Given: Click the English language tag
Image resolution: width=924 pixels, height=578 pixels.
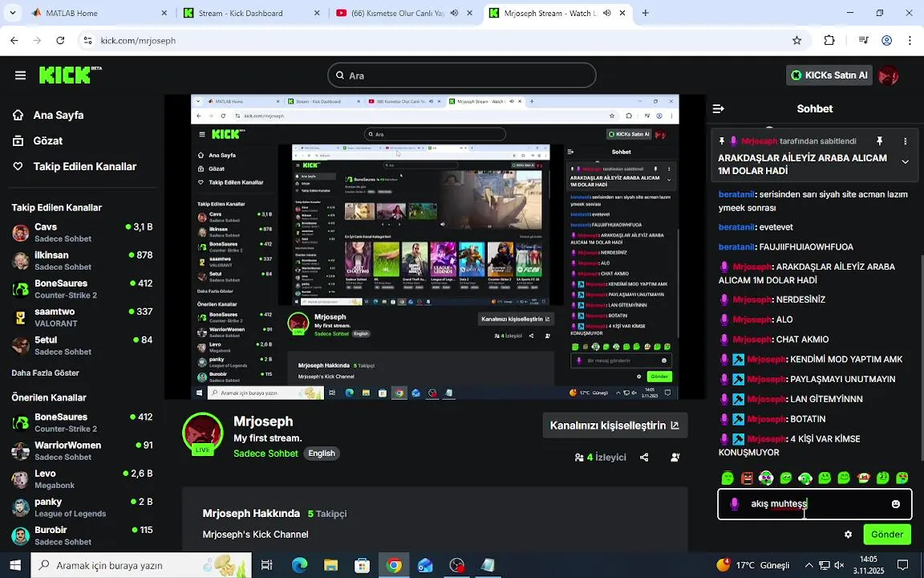Looking at the screenshot, I should click(322, 454).
